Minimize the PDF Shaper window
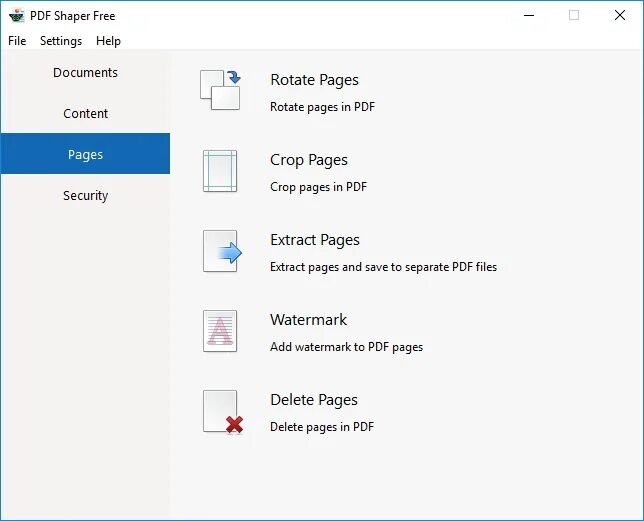The width and height of the screenshot is (644, 521). 529,16
